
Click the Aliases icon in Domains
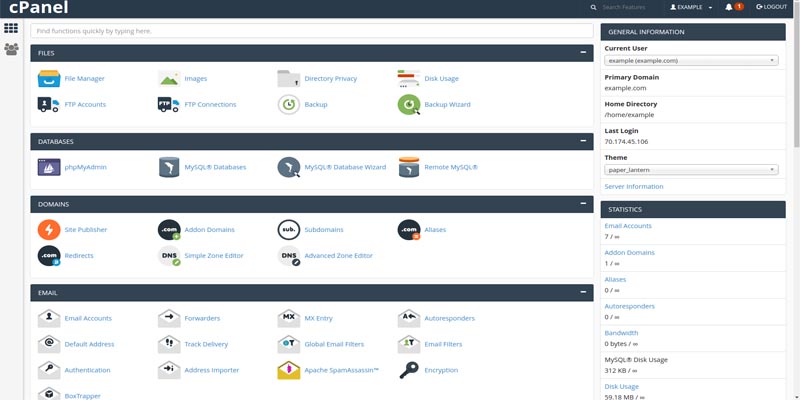point(409,230)
